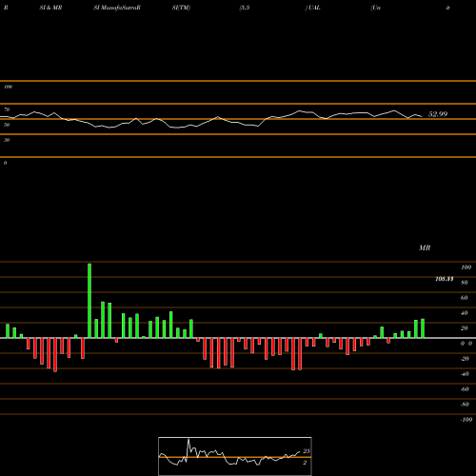Click the MR scale label -40
The width and height of the screenshot is (476, 476).
pos(465,374)
